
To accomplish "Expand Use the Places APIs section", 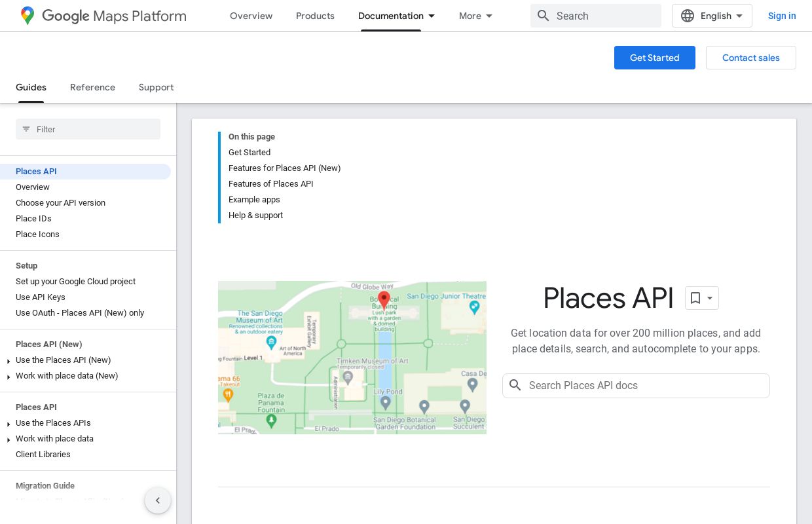I will (x=9, y=424).
